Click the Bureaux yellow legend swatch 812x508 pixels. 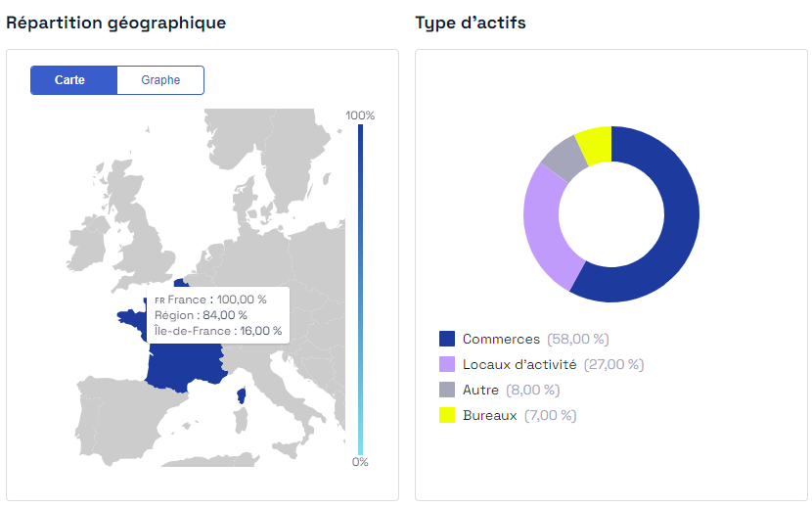(447, 415)
